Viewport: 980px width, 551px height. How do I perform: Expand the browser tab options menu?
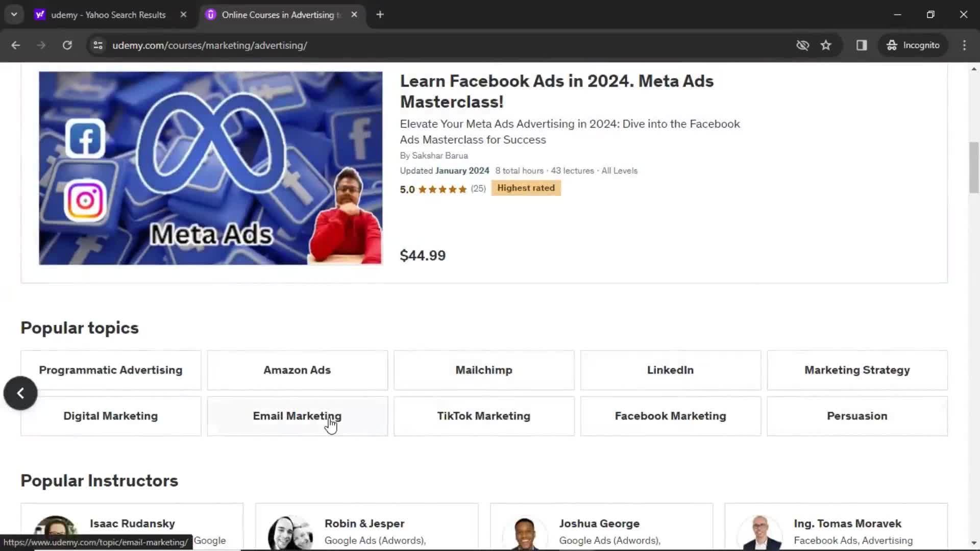[14, 15]
